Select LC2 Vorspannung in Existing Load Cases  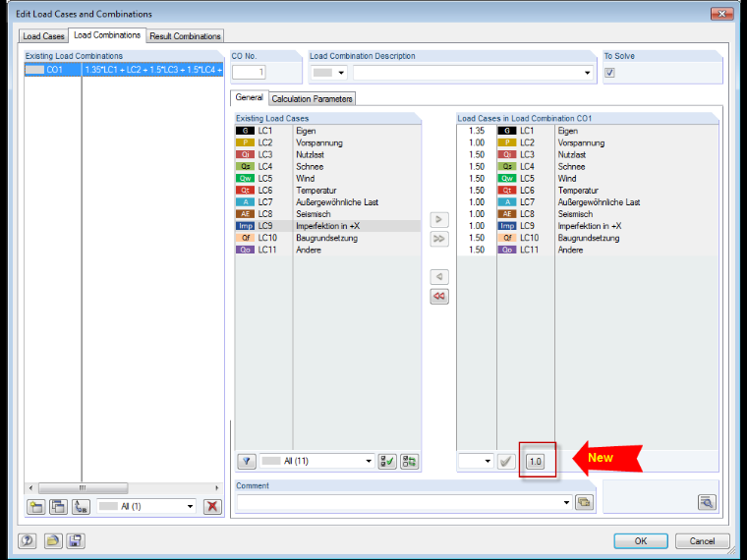click(327, 142)
